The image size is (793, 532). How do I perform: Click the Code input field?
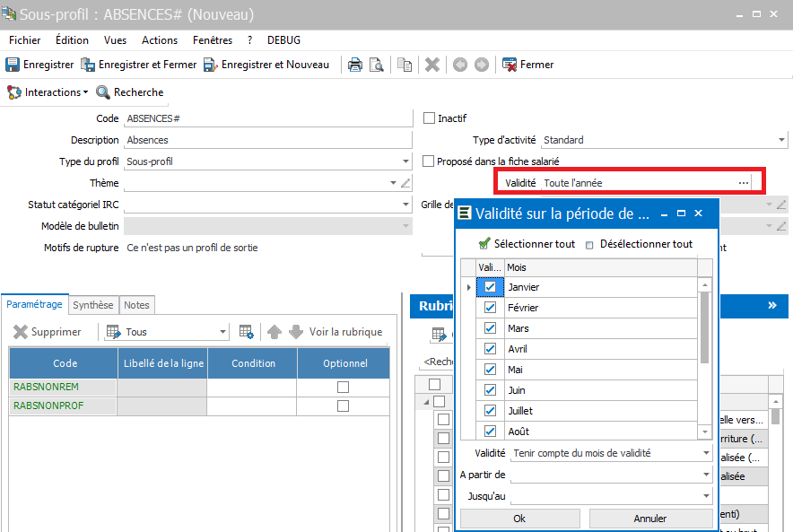click(268, 118)
